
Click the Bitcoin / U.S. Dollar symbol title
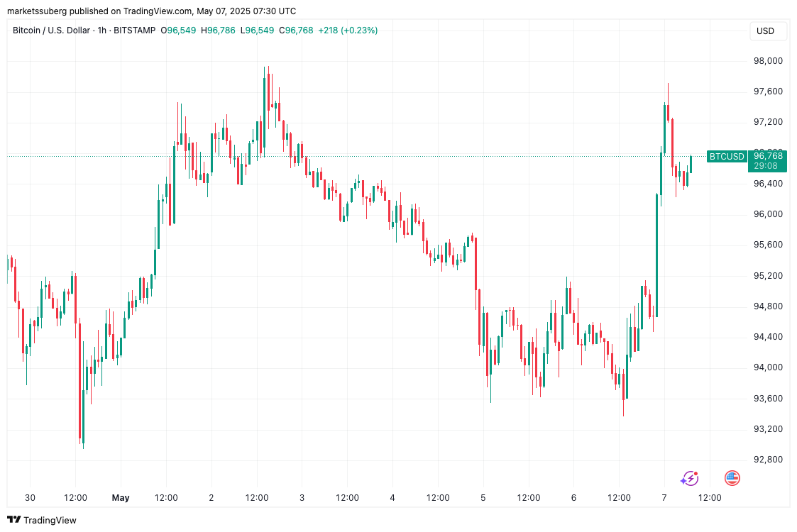pos(53,31)
